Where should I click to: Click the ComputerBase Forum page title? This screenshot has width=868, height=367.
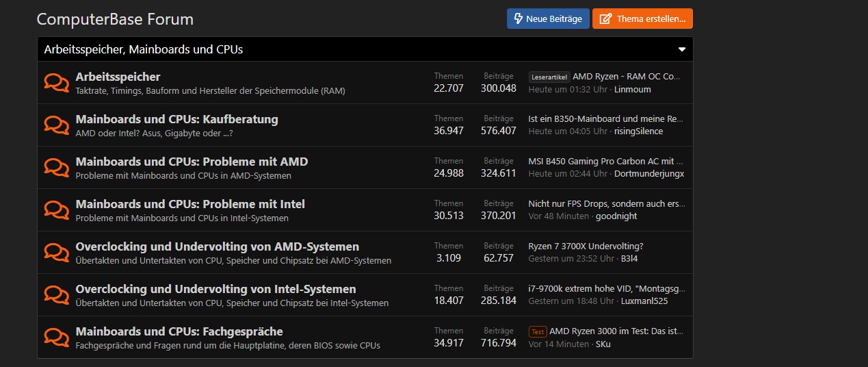tap(115, 19)
